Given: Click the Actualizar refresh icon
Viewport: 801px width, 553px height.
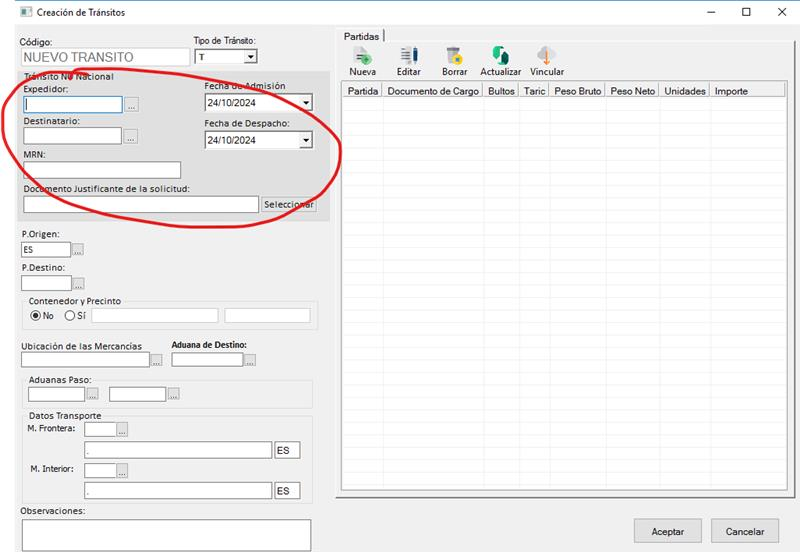Looking at the screenshot, I should pyautogui.click(x=500, y=56).
